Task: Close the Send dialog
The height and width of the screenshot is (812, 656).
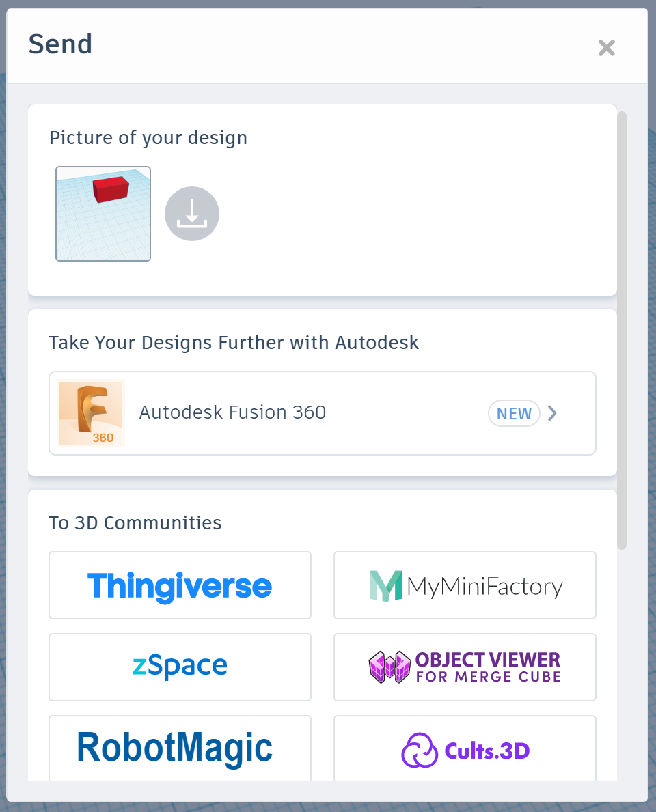Action: coord(606,48)
